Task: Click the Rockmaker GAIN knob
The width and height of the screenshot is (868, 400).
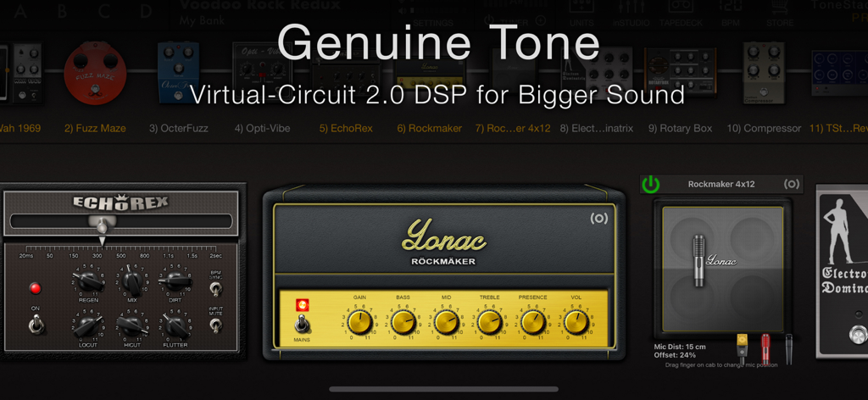Action: [359, 322]
